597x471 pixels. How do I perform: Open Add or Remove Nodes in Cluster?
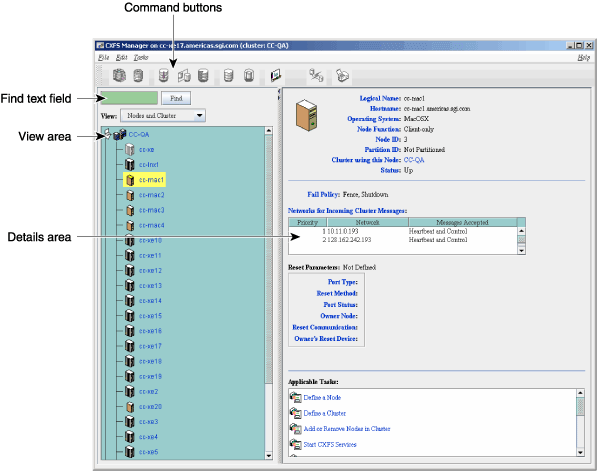347,429
